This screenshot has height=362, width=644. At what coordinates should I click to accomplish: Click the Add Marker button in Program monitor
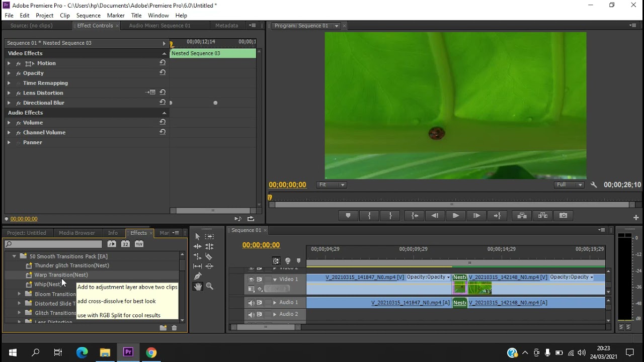[348, 216]
